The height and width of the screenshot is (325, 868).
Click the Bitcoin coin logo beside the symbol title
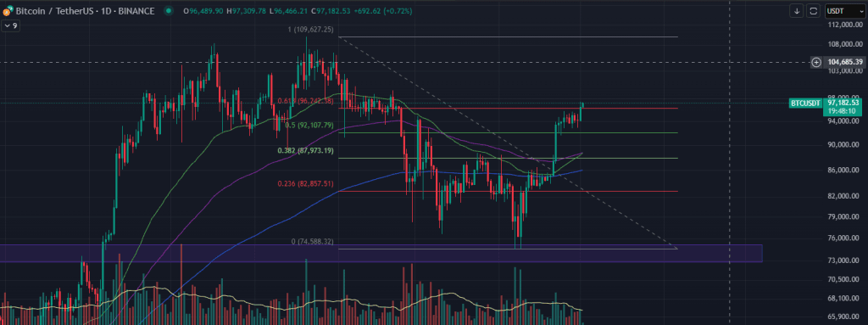point(7,11)
